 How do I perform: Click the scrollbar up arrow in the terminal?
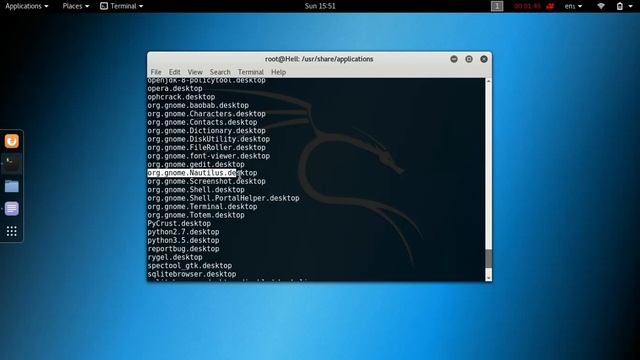488,81
